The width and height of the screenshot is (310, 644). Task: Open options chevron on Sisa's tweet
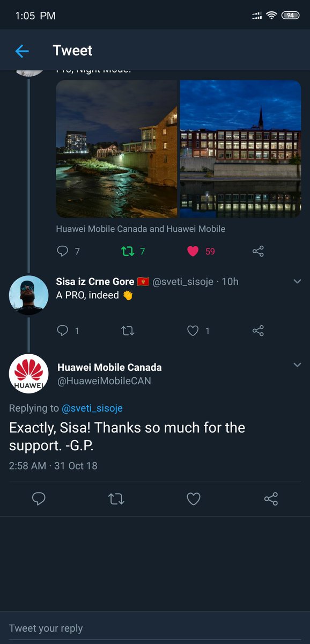297,281
